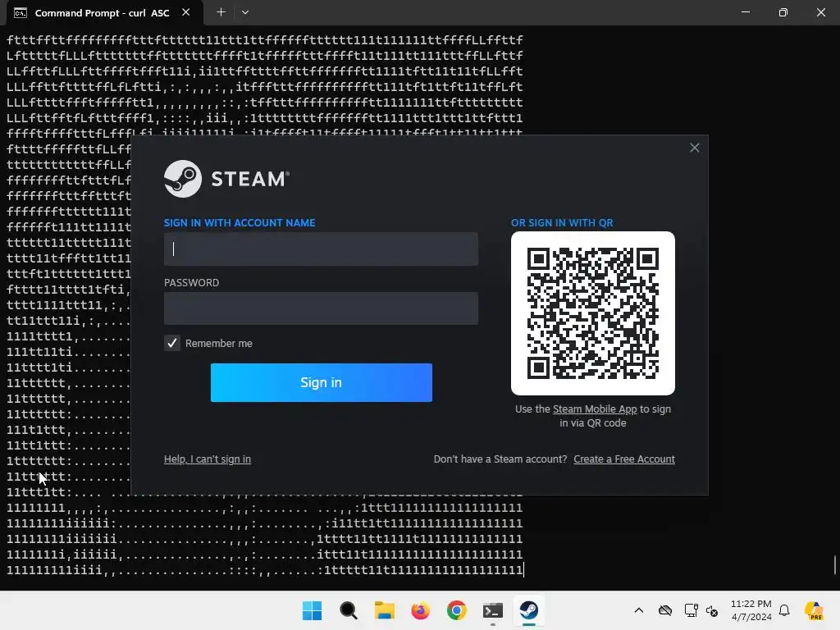Close the Steam sign-in dialog
The width and height of the screenshot is (840, 630).
coord(694,148)
